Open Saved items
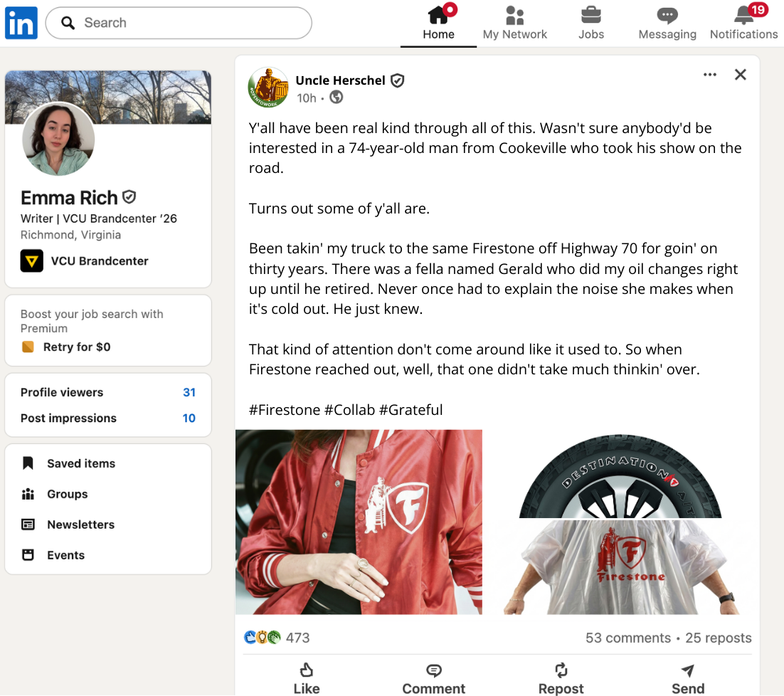Image resolution: width=784 pixels, height=696 pixels. 81,463
